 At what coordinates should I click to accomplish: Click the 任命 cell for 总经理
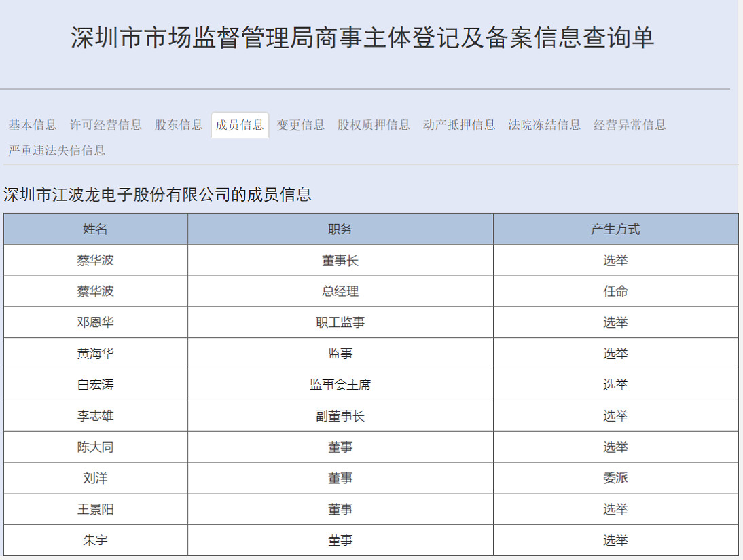click(x=615, y=291)
